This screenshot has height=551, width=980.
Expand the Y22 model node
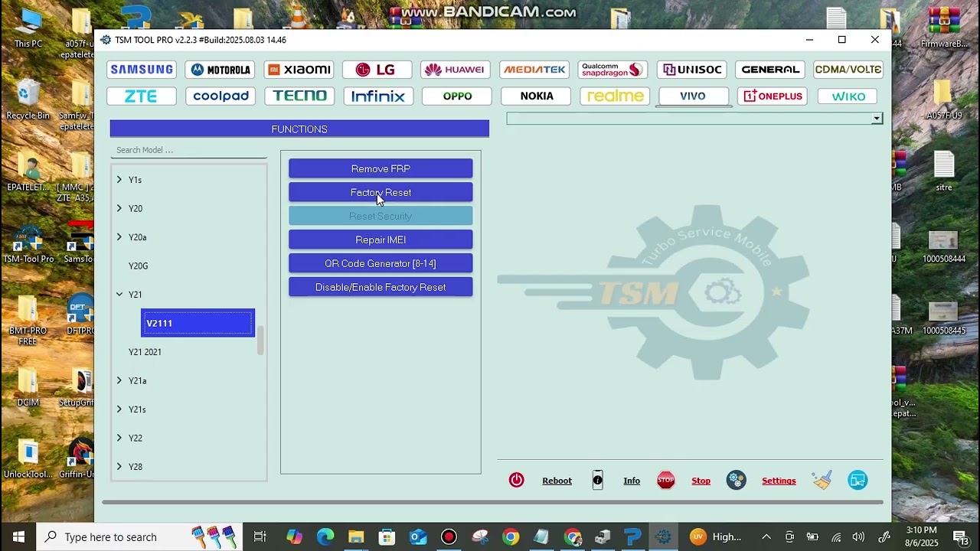pyautogui.click(x=119, y=438)
